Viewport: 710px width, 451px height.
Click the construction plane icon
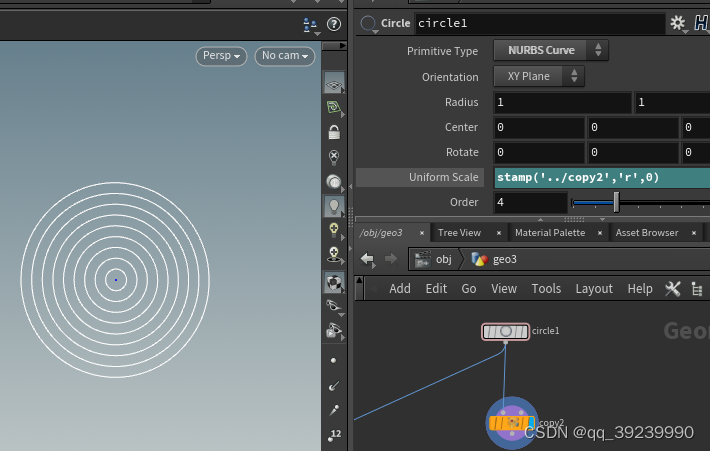[334, 107]
